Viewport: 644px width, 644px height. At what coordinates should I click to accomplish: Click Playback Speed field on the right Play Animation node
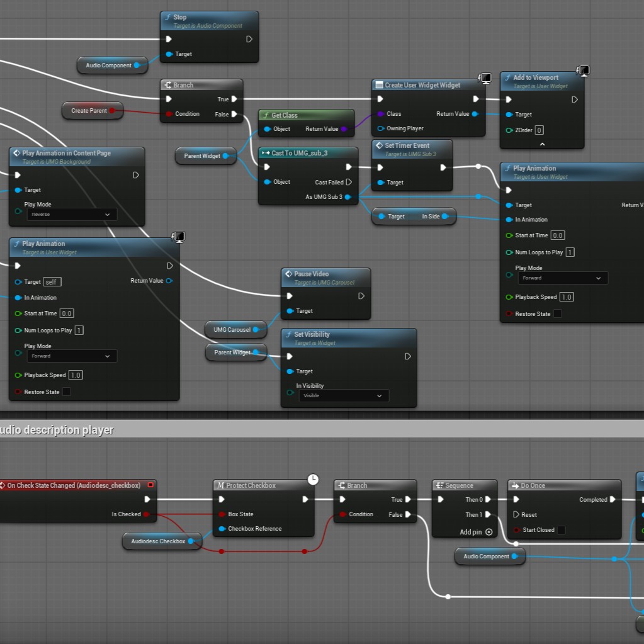567,297
